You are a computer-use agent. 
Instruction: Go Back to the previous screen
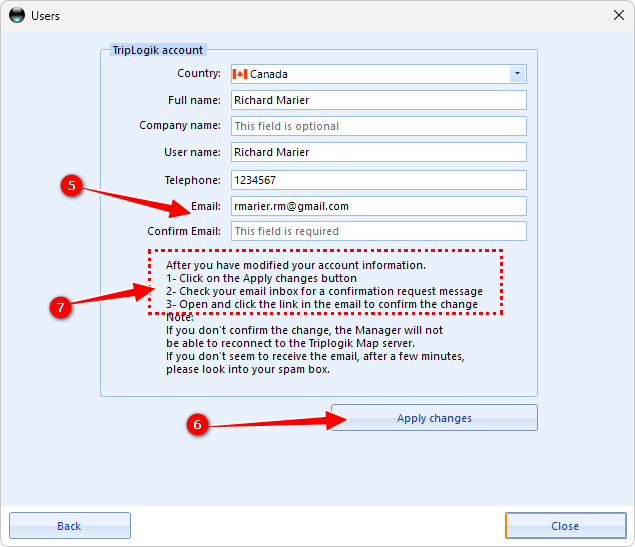(70, 526)
